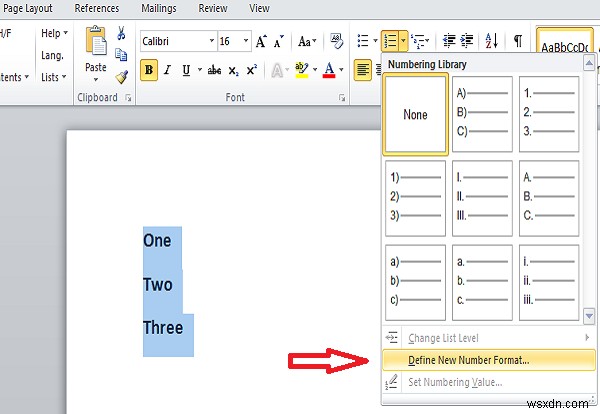This screenshot has width=600, height=414.
Task: Toggle Strikethrough formatting
Action: pyautogui.click(x=214, y=70)
